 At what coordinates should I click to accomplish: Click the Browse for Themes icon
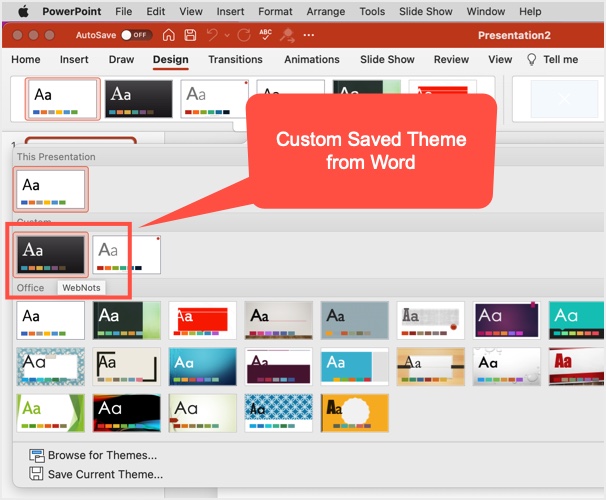pyautogui.click(x=37, y=456)
